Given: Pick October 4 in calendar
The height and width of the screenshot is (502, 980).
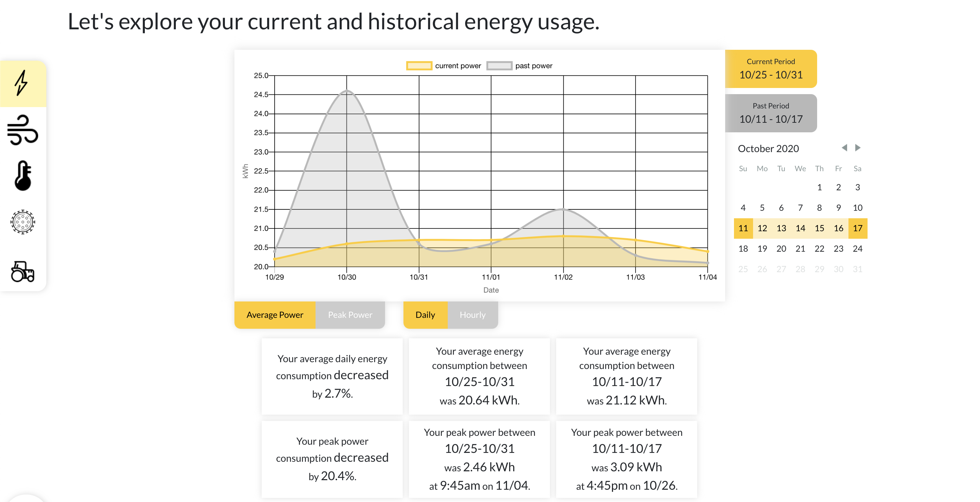Looking at the screenshot, I should click(743, 208).
